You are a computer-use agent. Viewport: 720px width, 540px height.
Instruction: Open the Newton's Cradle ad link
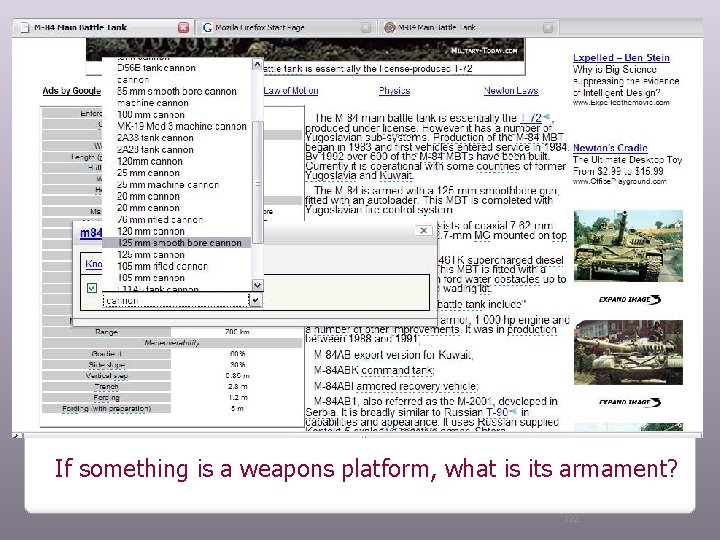[x=610, y=148]
